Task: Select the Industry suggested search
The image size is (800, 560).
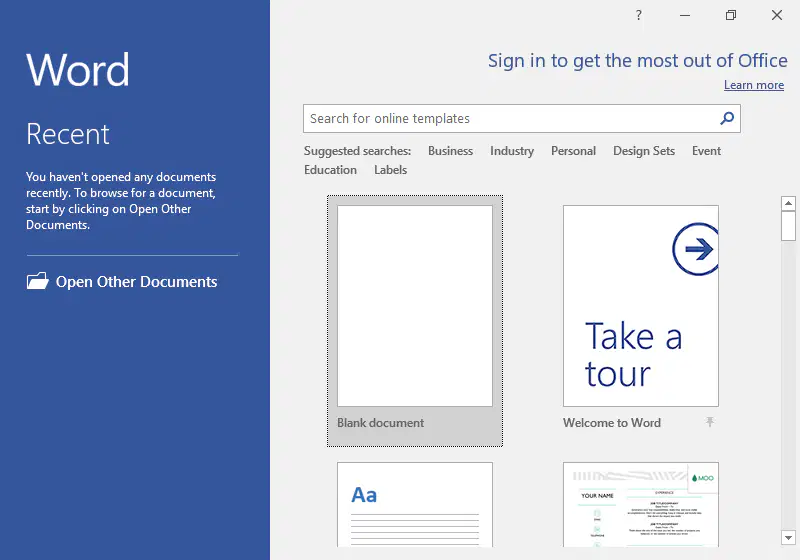Action: click(x=512, y=151)
